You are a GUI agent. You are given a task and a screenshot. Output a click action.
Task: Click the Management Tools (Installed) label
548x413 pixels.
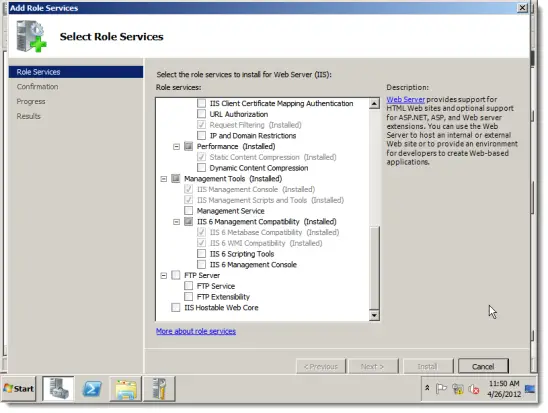[233, 179]
